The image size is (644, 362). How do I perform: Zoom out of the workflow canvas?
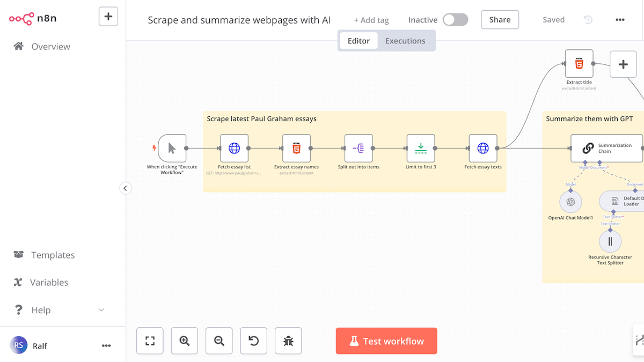pos(219,341)
